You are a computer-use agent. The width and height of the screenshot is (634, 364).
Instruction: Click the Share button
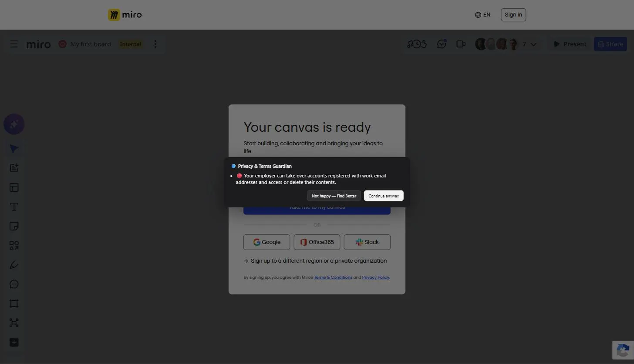(x=610, y=44)
